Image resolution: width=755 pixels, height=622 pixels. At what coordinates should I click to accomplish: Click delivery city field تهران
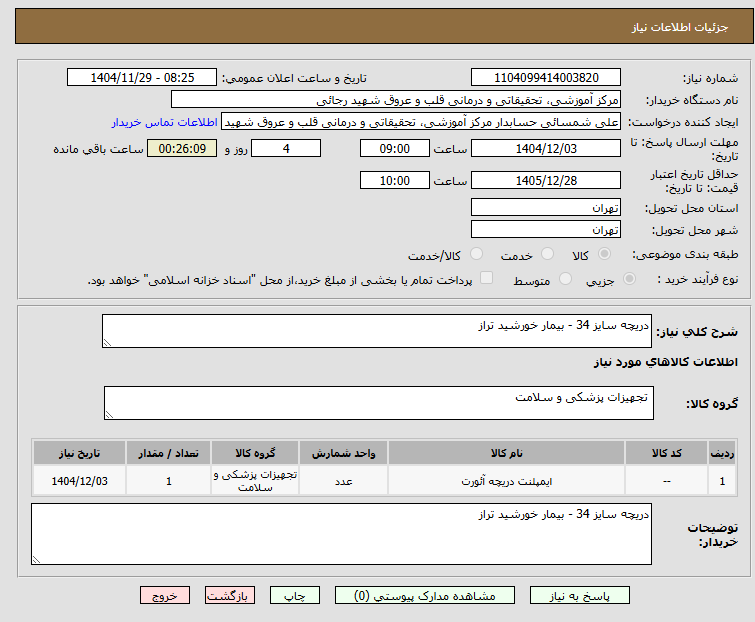coord(546,230)
